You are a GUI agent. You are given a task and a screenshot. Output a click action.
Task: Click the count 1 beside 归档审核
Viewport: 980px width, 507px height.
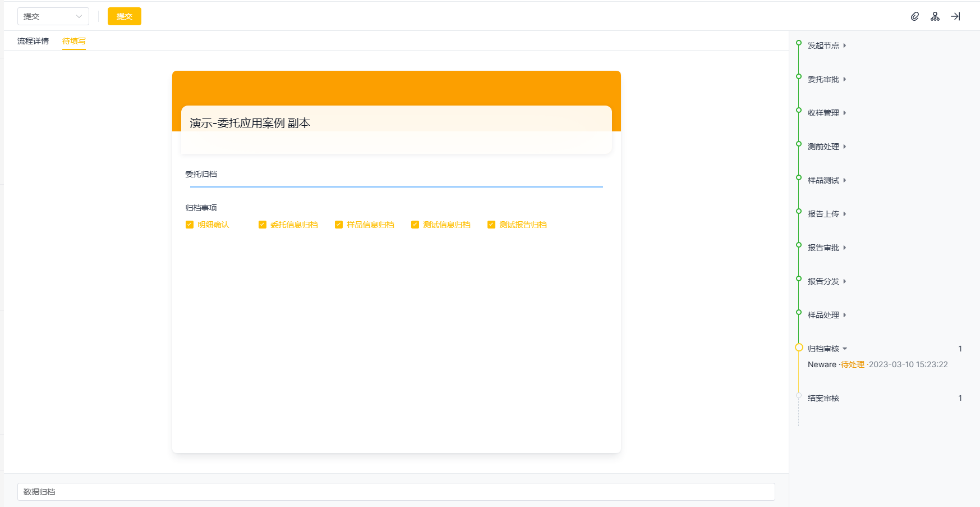point(960,349)
